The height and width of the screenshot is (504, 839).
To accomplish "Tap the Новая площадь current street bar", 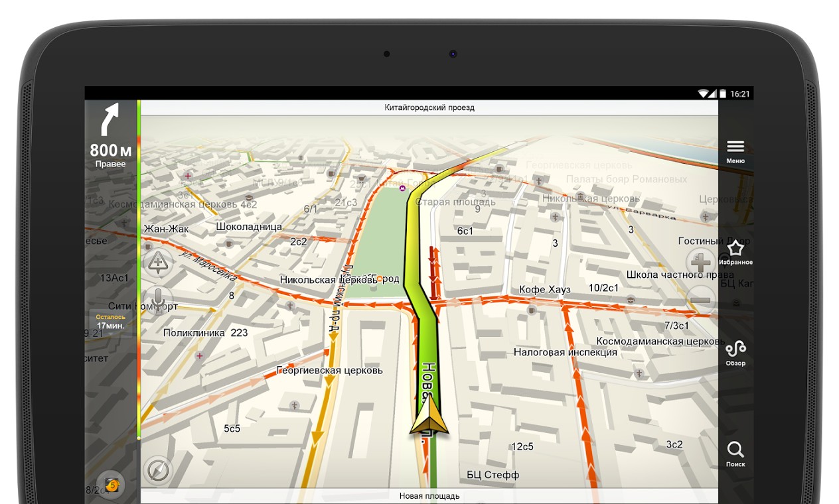I will tap(429, 496).
